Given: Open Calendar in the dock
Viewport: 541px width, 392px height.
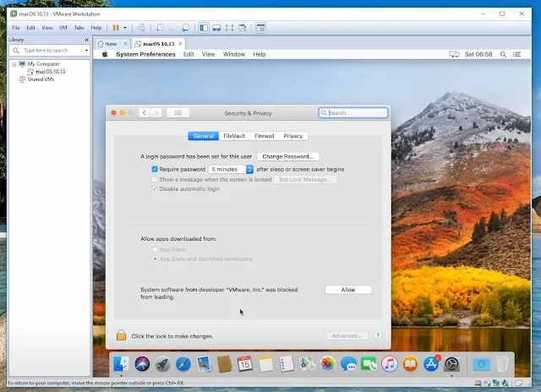Looking at the screenshot, I should [245, 364].
